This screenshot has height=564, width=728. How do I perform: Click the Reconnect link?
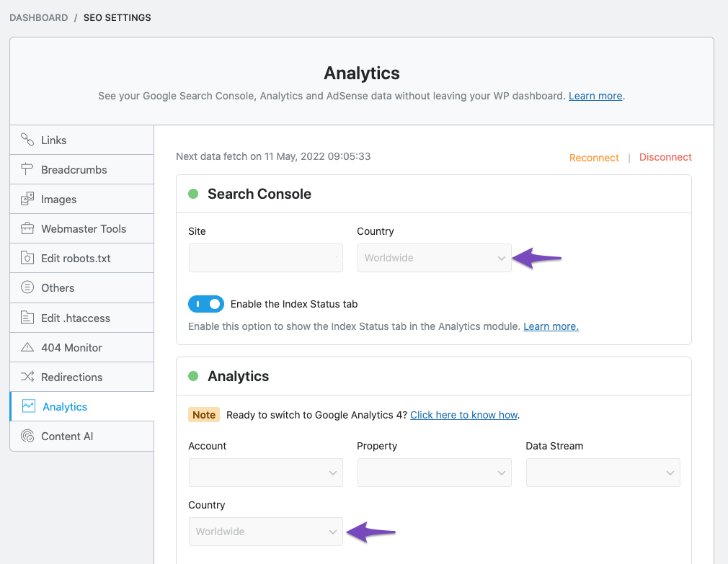594,158
